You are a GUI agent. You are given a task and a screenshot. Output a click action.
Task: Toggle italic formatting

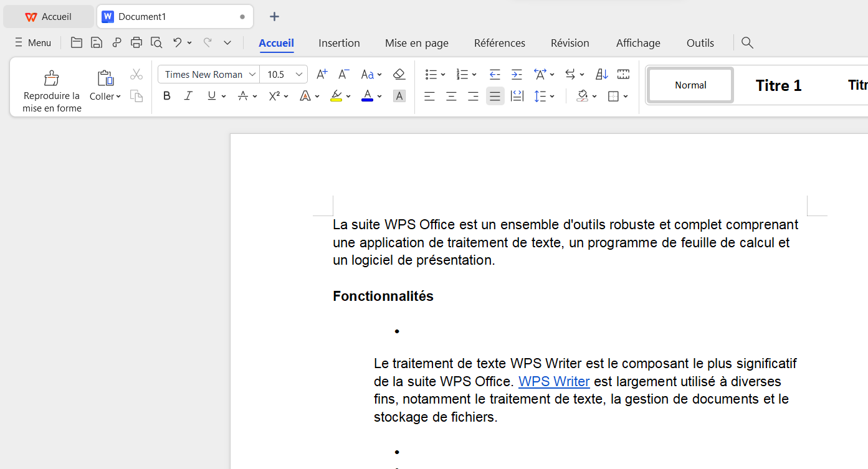coord(188,96)
